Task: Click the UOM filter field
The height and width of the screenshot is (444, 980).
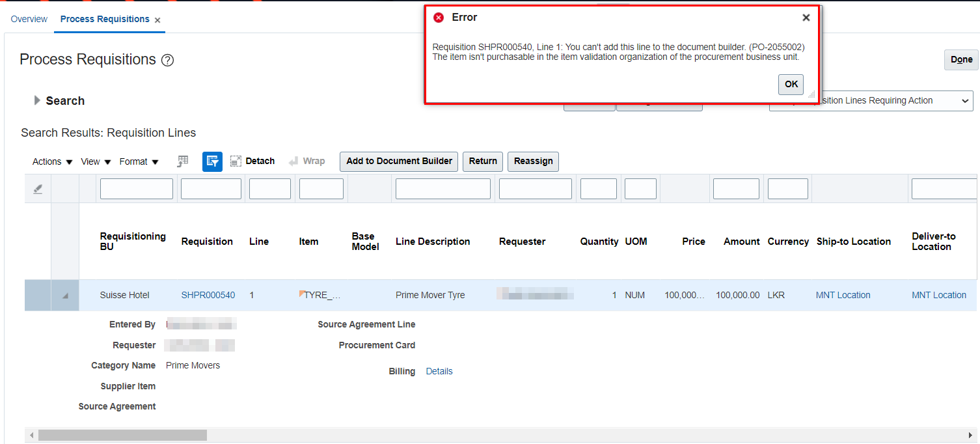Action: 640,189
